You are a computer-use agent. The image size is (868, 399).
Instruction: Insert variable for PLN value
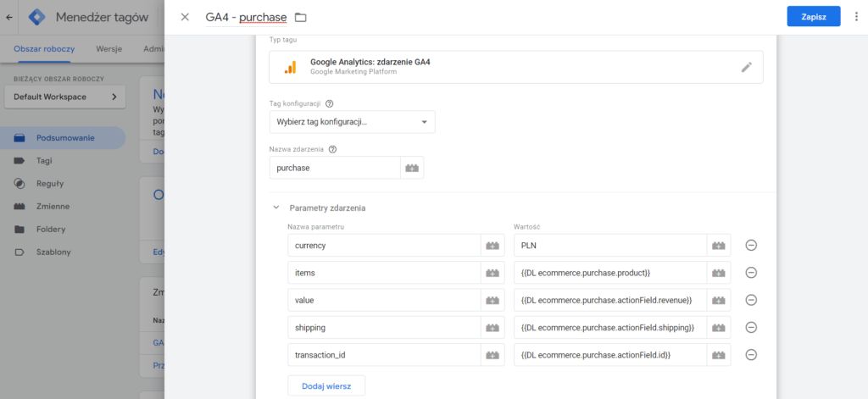(719, 245)
